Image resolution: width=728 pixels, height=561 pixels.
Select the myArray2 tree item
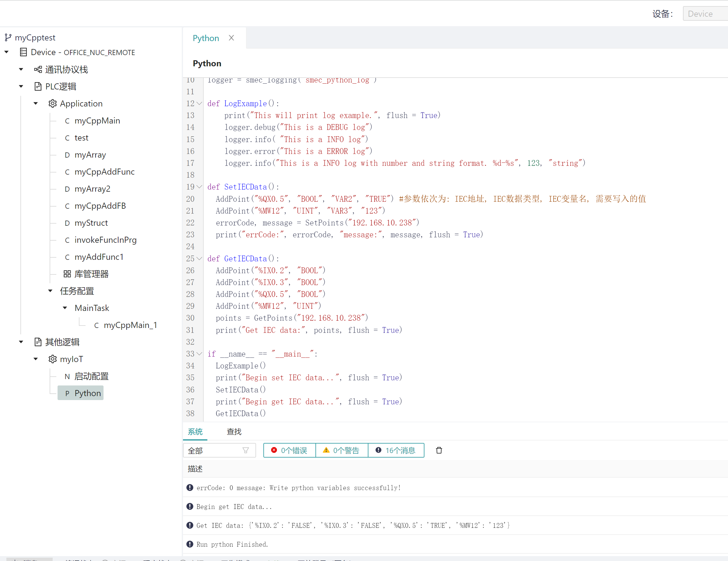coord(92,189)
